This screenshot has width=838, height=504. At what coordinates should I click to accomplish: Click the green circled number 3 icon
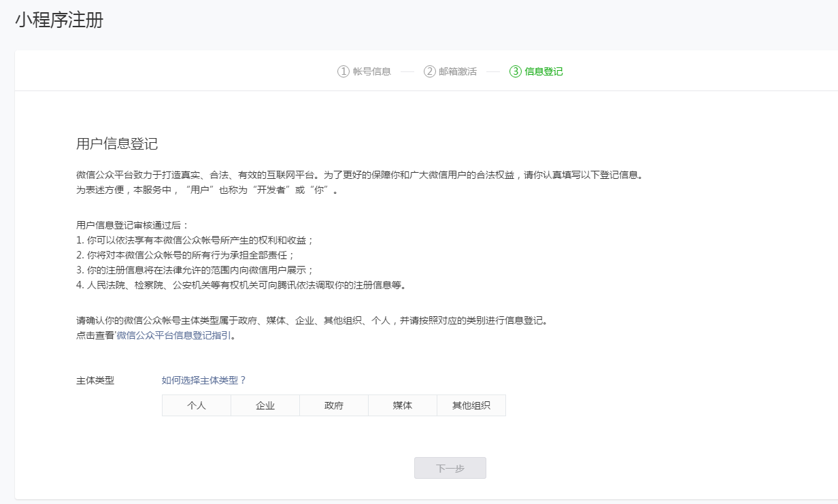tap(516, 70)
